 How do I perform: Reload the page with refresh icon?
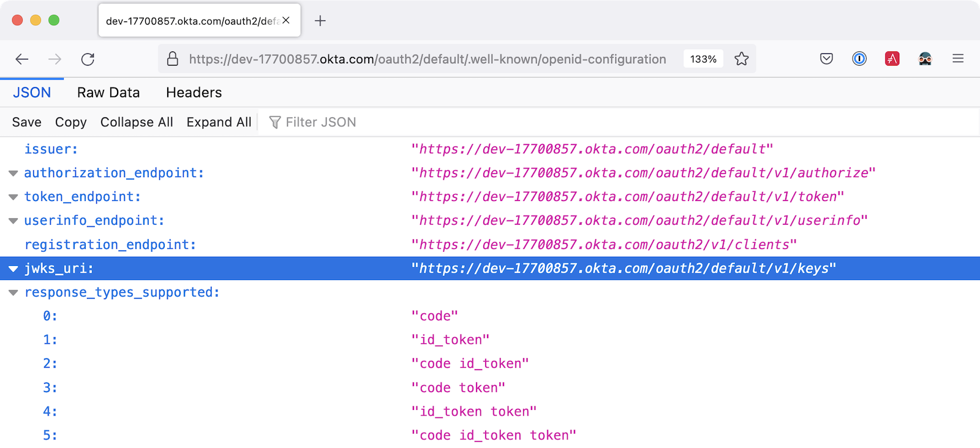click(88, 59)
